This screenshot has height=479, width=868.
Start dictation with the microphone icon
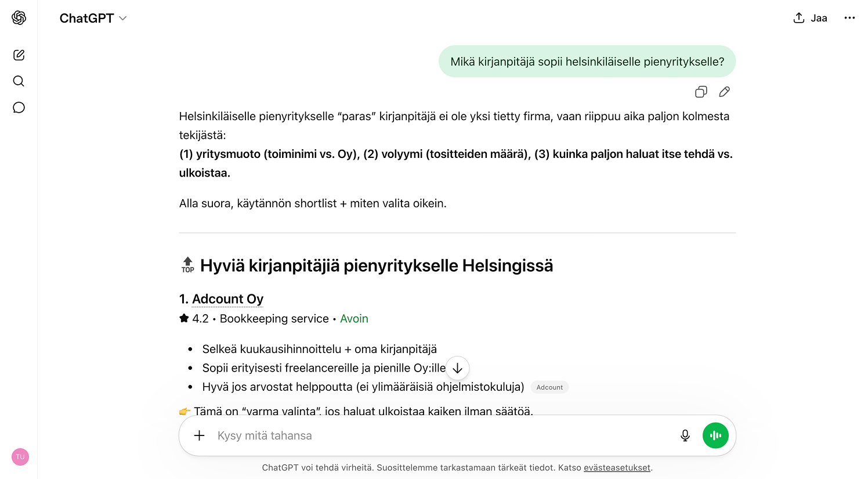click(685, 435)
